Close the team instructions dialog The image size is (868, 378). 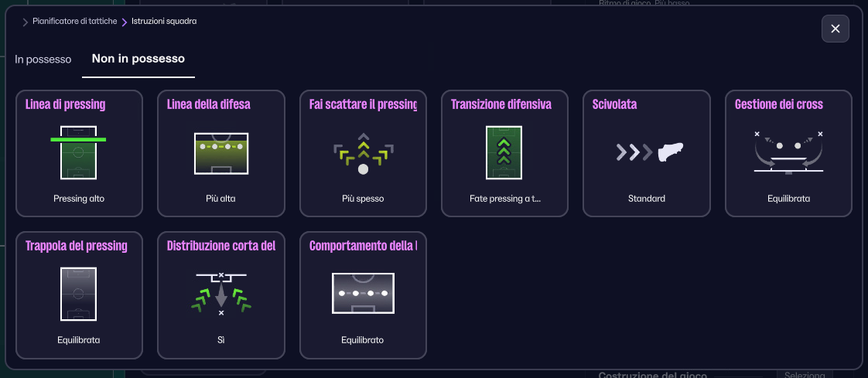(x=835, y=29)
